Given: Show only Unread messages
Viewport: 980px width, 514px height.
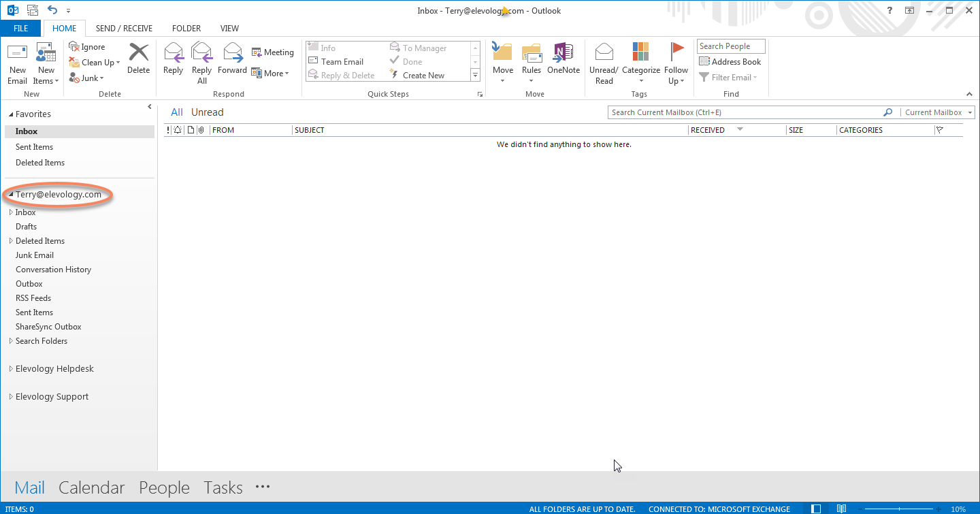Looking at the screenshot, I should [x=208, y=112].
